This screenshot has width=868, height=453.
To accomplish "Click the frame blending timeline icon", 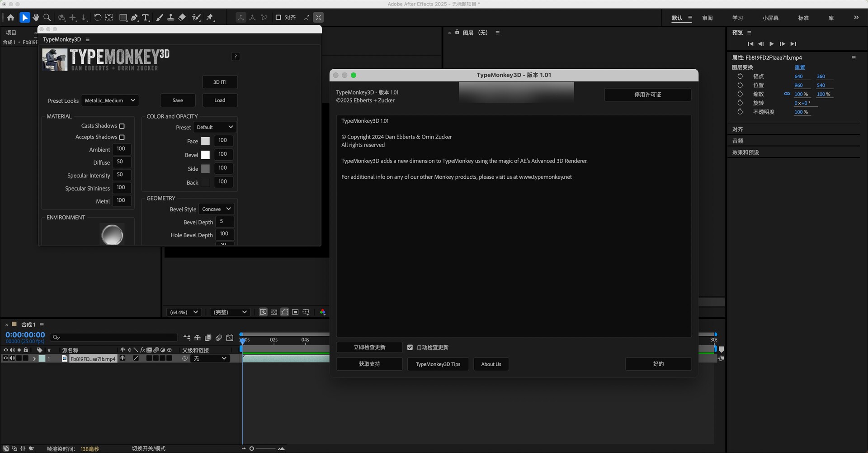I will [208, 338].
